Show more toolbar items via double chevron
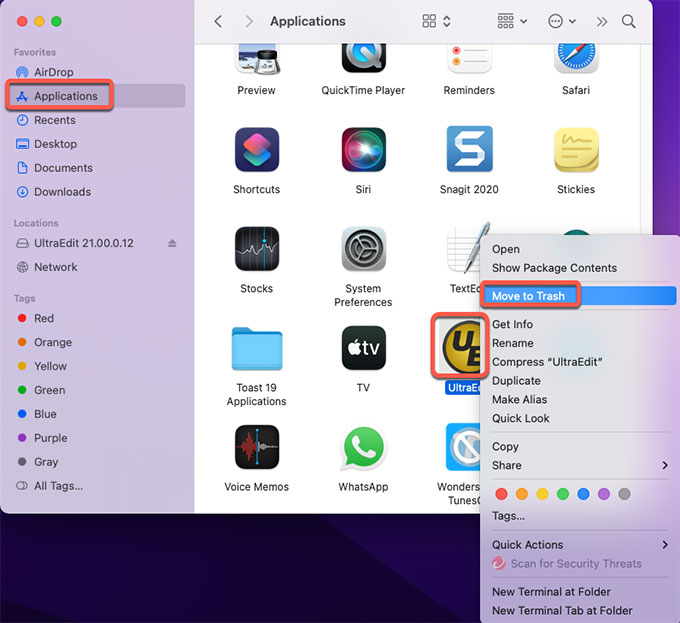The image size is (680, 623). point(602,22)
